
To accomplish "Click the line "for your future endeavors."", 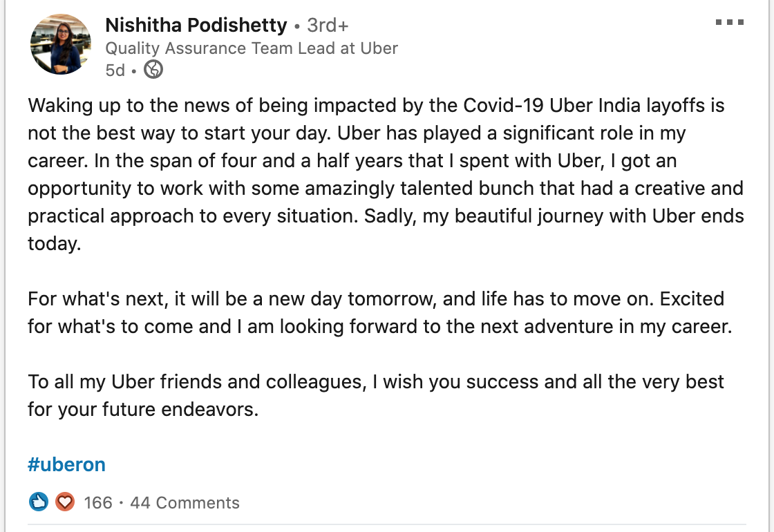I will [143, 410].
